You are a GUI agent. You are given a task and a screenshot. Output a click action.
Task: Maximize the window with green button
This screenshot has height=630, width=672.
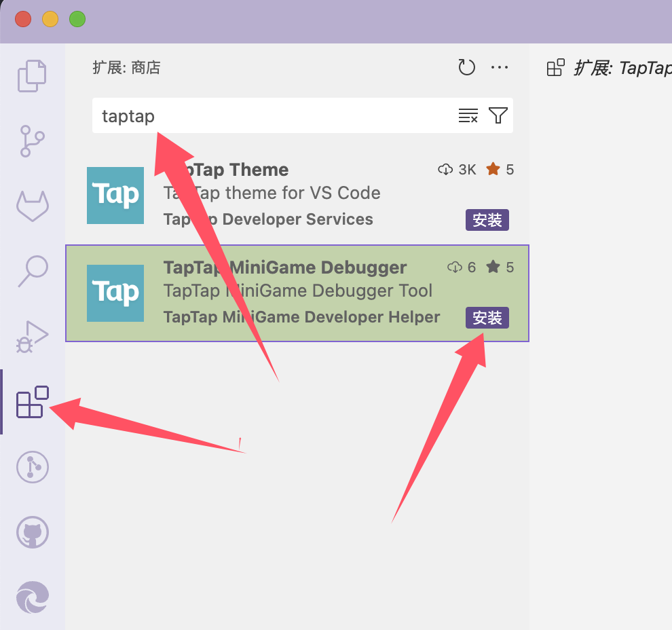(x=77, y=19)
